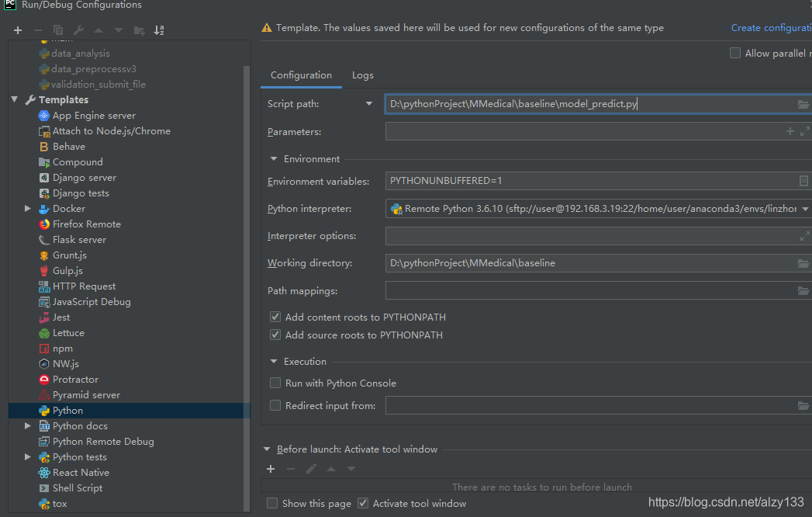The height and width of the screenshot is (517, 812).
Task: Enable Show this page checkbox
Action: 272,503
